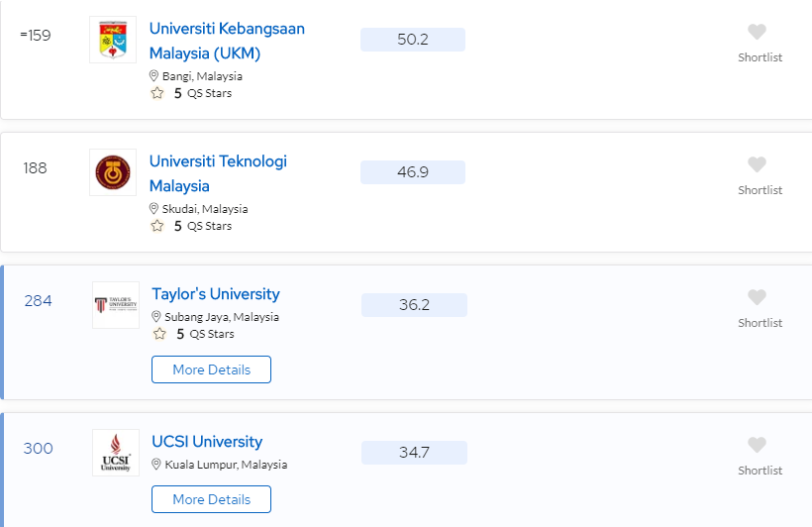Click the QS Stars star icon for UKM
812x527 pixels.
[157, 93]
